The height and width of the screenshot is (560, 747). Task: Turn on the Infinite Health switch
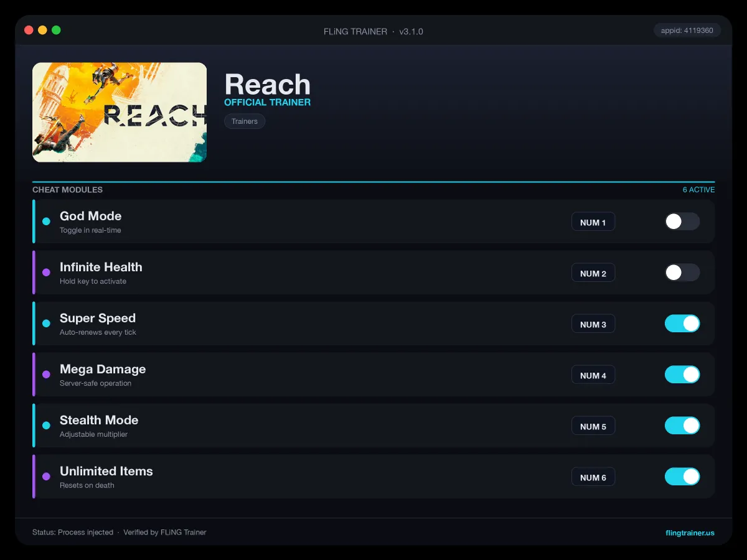point(682,273)
